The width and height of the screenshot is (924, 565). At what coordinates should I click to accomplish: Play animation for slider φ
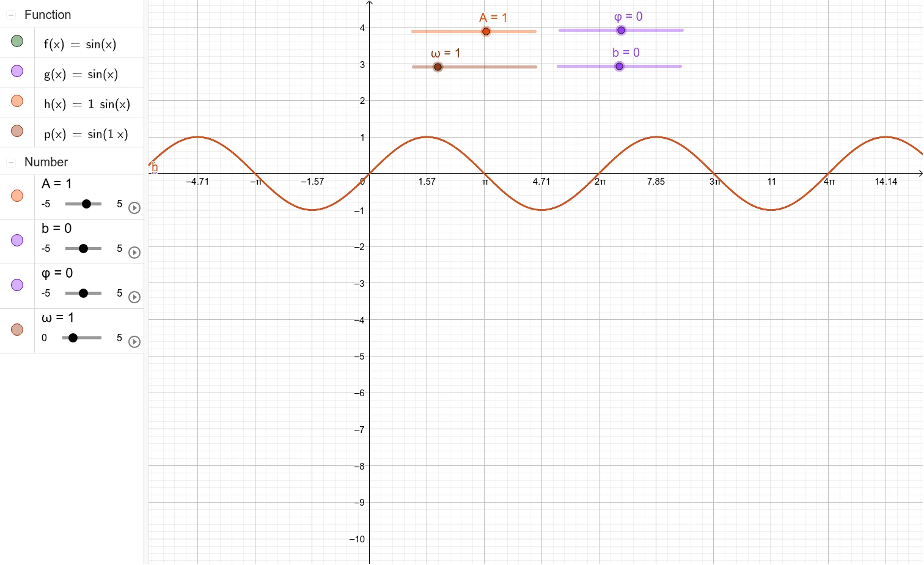coord(134,297)
